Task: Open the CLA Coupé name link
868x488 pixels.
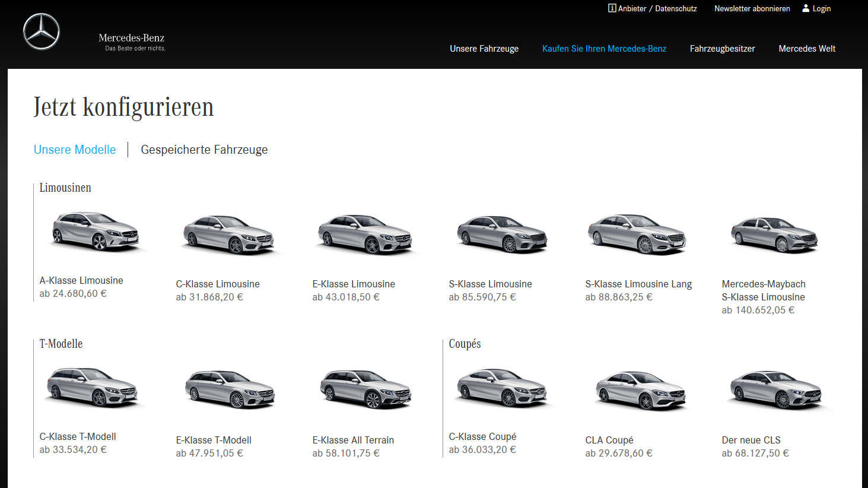Action: pos(609,440)
